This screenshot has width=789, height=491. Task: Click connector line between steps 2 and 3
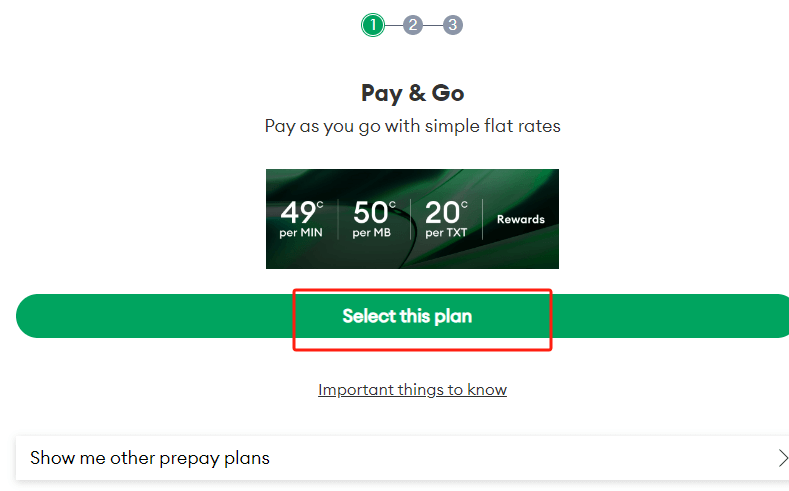coord(433,25)
